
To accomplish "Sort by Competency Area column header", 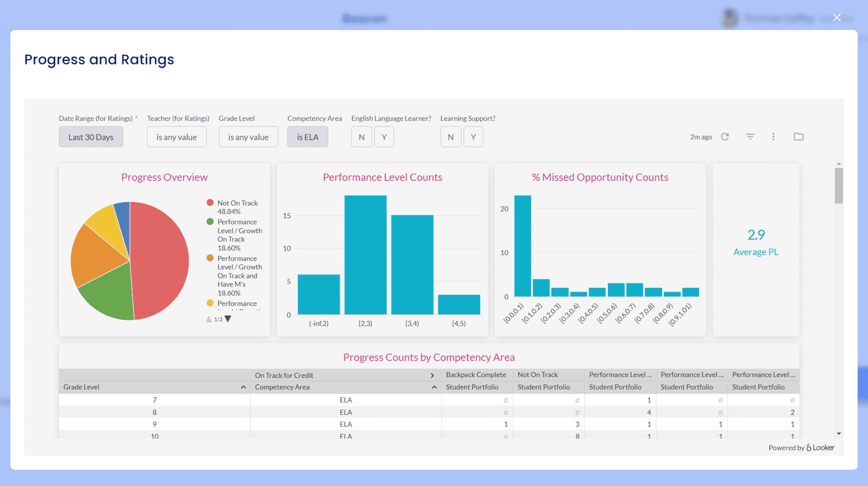I will [282, 387].
